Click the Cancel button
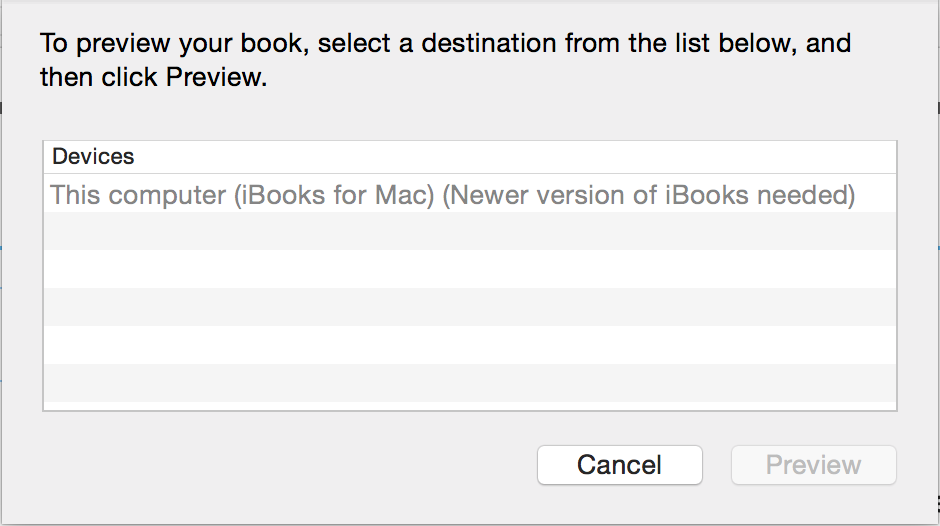940x526 pixels. point(619,465)
